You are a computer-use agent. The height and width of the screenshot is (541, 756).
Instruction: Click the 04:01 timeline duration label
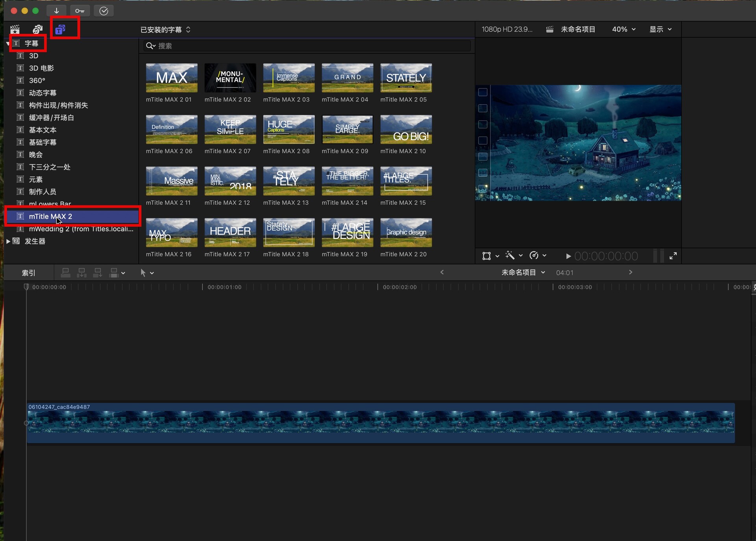point(565,273)
